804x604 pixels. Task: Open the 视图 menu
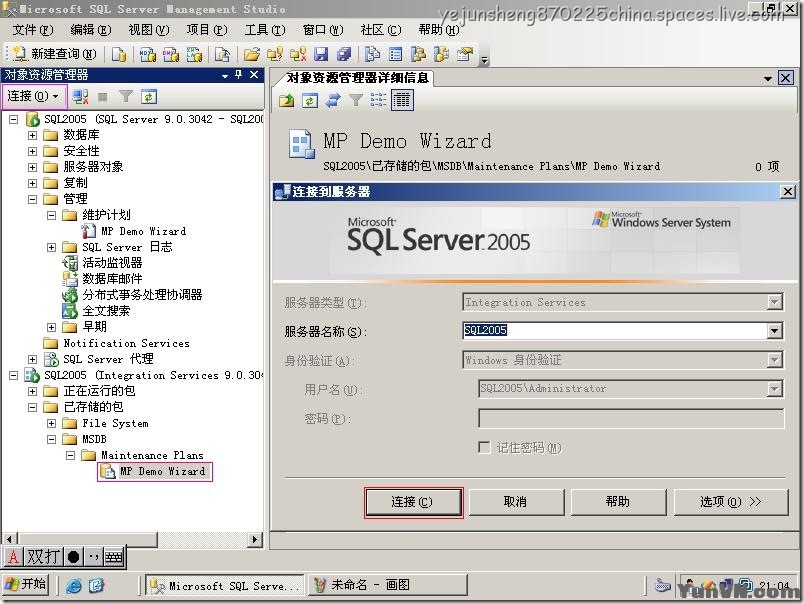(149, 30)
